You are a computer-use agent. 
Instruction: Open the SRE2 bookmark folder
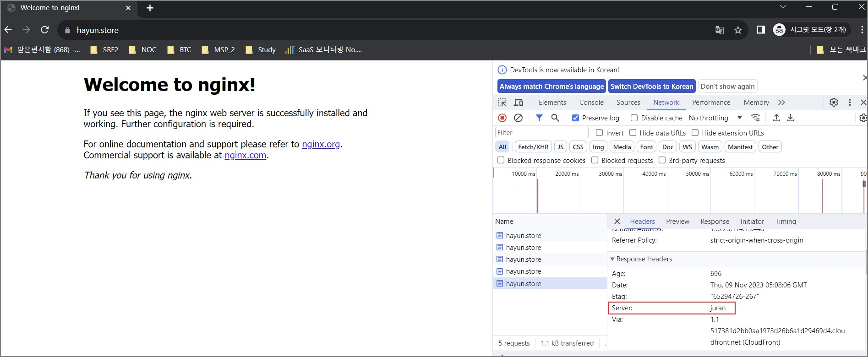click(104, 49)
